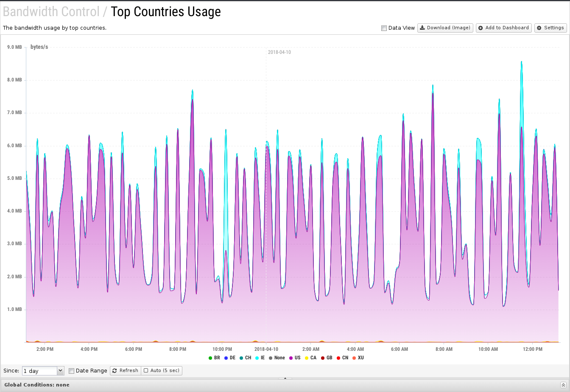This screenshot has height=392, width=570.
Task: Add chart to Dashboard
Action: [x=504, y=28]
